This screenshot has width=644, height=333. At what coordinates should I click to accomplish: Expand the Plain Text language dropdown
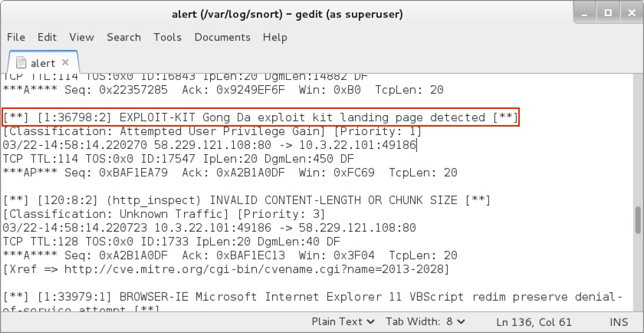coord(343,321)
